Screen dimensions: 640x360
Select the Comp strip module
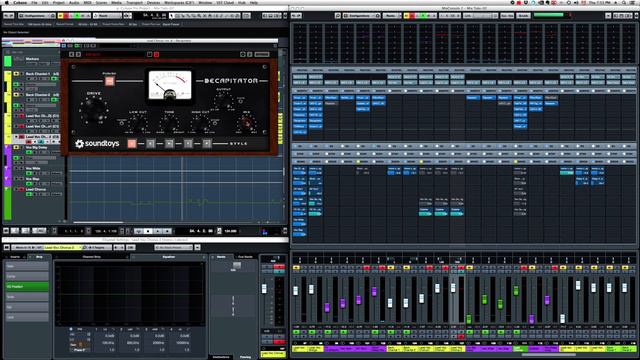[27, 276]
